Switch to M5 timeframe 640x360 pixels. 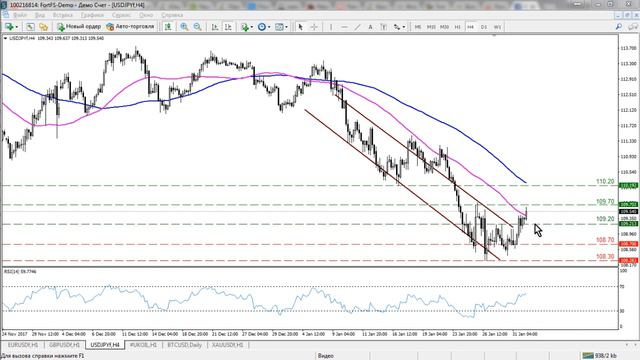click(x=418, y=27)
